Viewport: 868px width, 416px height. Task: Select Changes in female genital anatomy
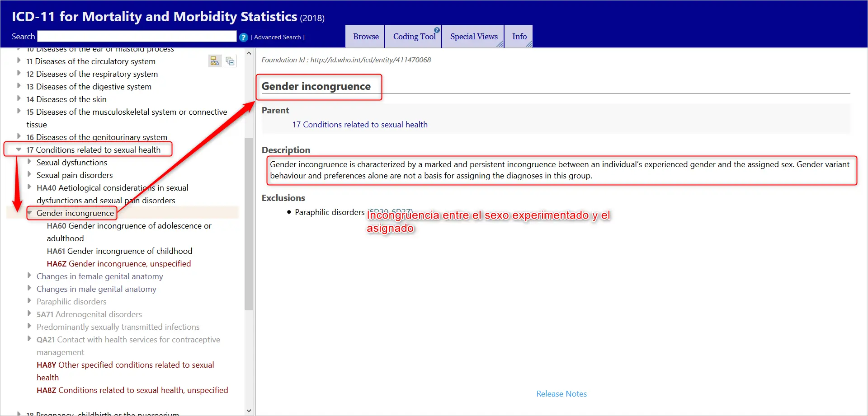coord(100,276)
